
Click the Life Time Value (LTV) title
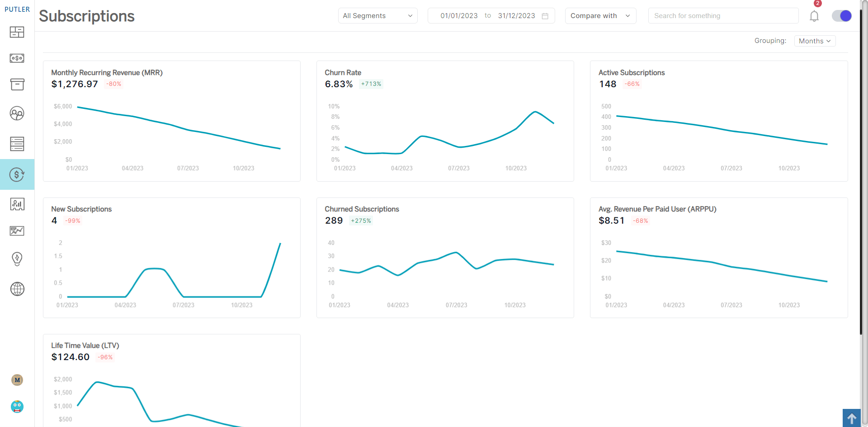click(x=85, y=346)
